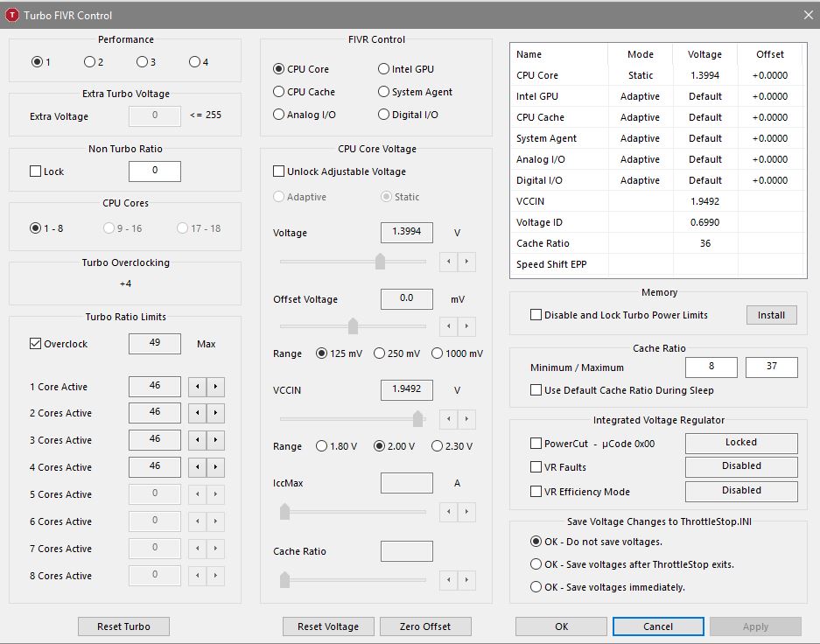Click the Speed Shift EPP table row

pyautogui.click(x=658, y=264)
